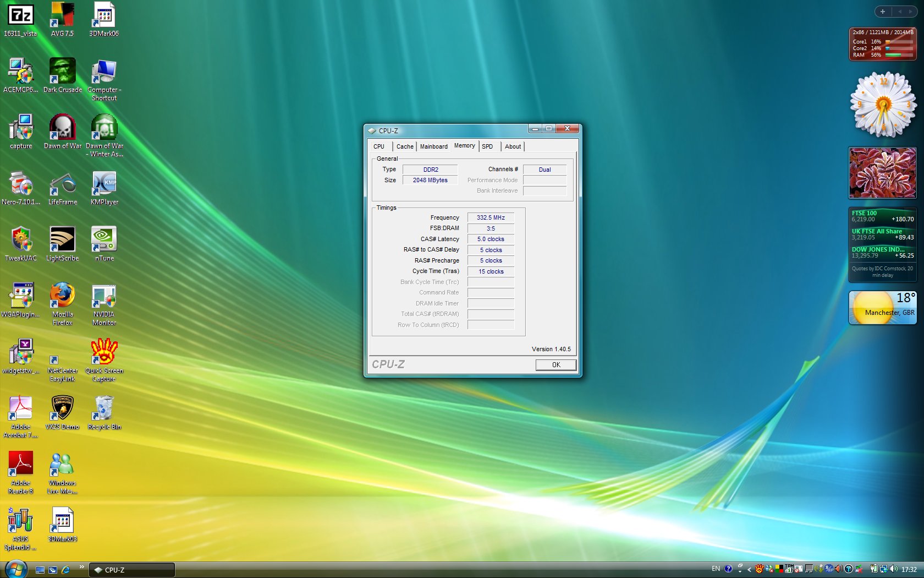
Task: Open the Dark Crusade game icon
Action: 62,73
